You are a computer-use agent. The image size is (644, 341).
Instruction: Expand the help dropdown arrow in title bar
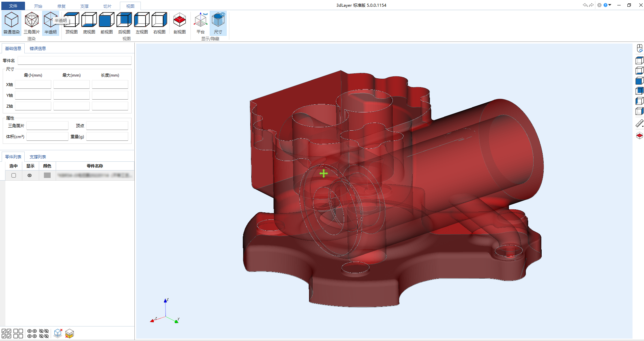tap(610, 5)
